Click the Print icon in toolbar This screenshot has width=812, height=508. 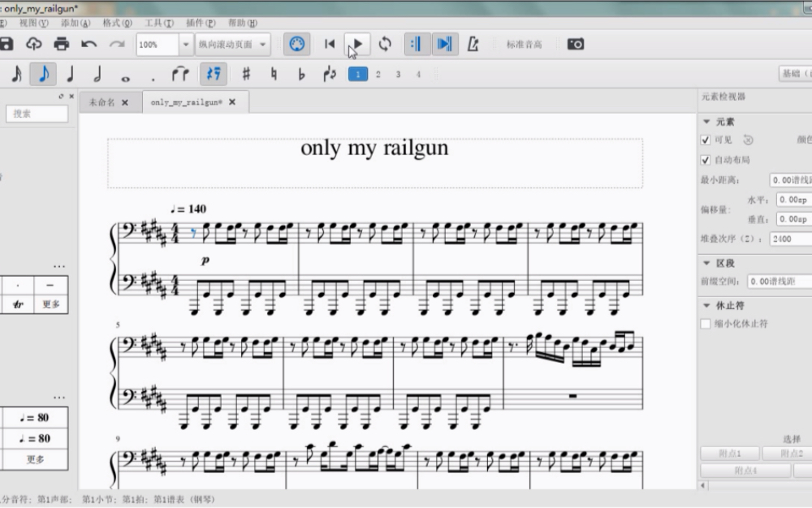61,44
